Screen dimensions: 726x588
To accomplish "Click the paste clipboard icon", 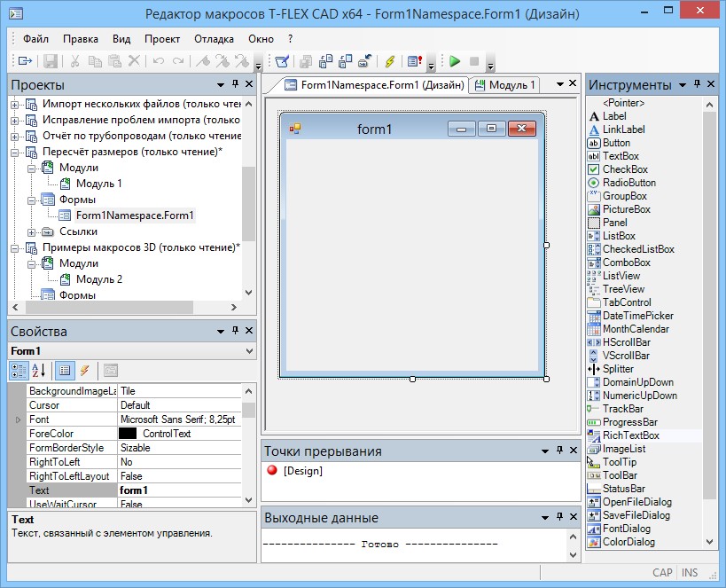I will (x=114, y=60).
